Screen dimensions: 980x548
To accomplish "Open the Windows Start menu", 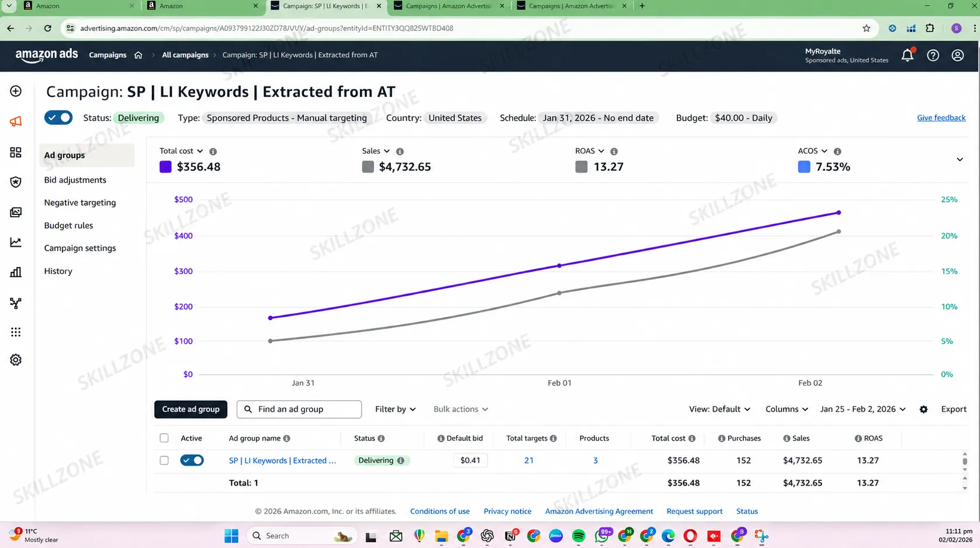I will [231, 536].
